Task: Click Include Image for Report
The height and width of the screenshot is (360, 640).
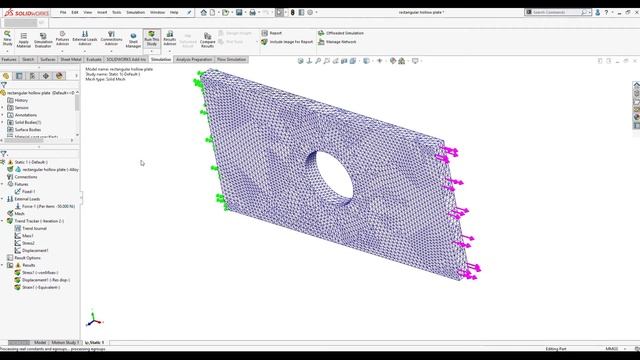Action: point(287,42)
